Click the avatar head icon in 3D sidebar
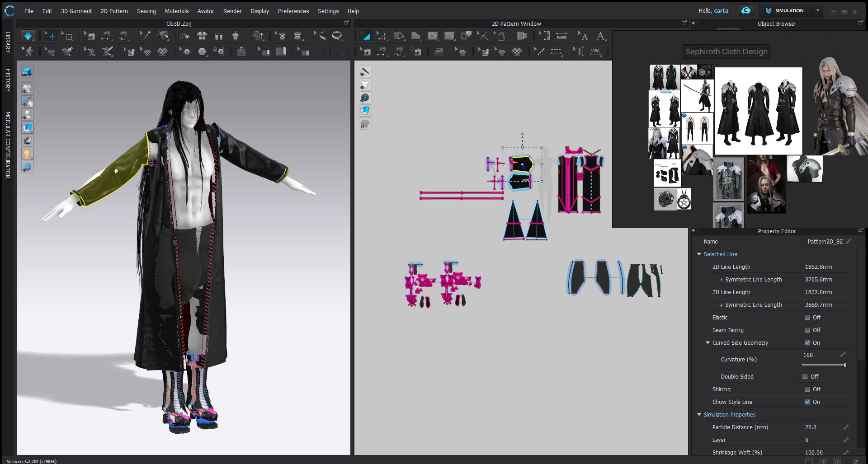This screenshot has height=464, width=868. pyautogui.click(x=27, y=154)
